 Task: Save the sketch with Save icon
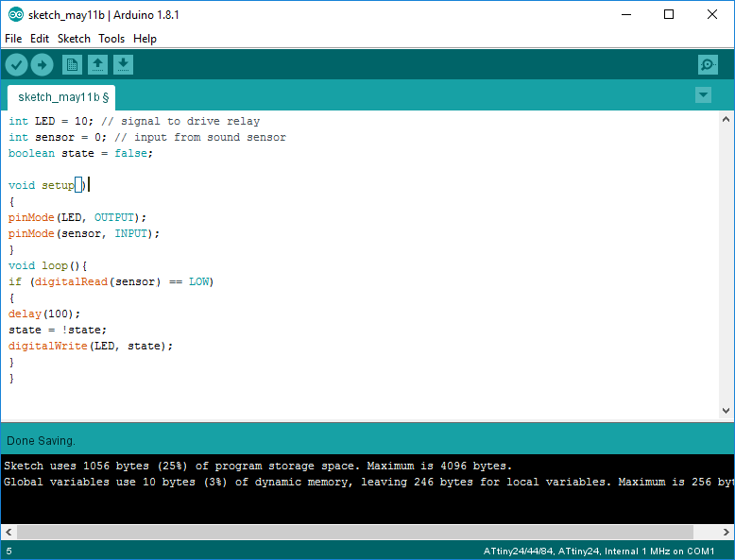point(123,64)
